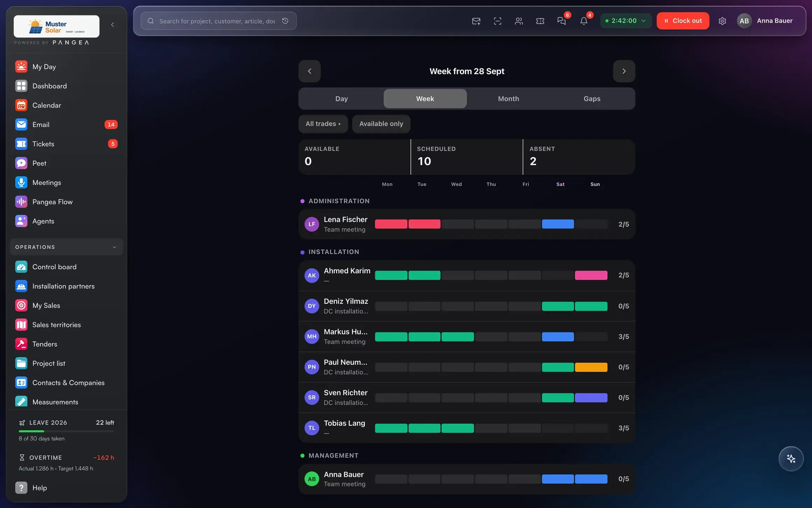The width and height of the screenshot is (812, 508).
Task: Toggle the Available only filter
Action: pyautogui.click(x=381, y=124)
